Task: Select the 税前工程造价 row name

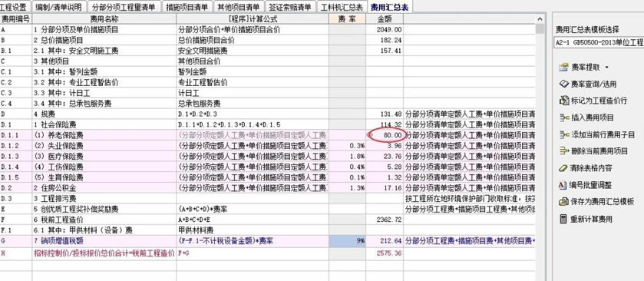Action: pyautogui.click(x=104, y=220)
